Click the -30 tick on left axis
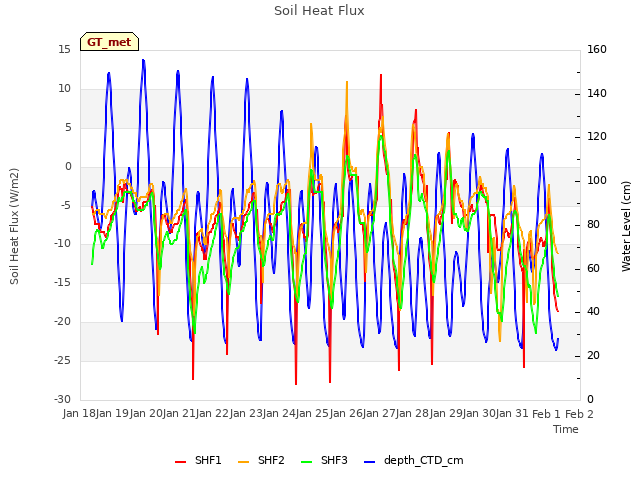 pos(62,400)
